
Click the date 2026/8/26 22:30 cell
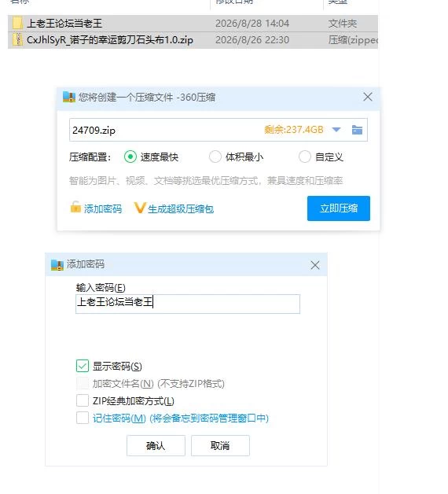252,40
